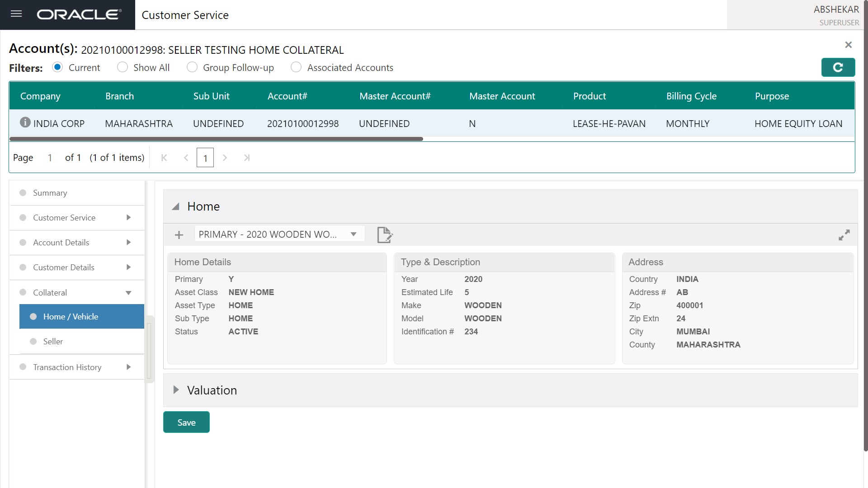Collapse the Home section
Viewport: 868px width, 488px height.
176,206
